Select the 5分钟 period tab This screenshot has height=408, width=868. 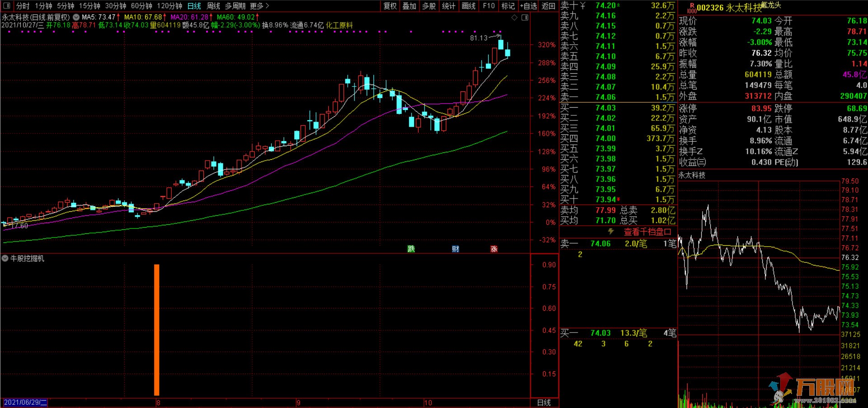tap(66, 6)
